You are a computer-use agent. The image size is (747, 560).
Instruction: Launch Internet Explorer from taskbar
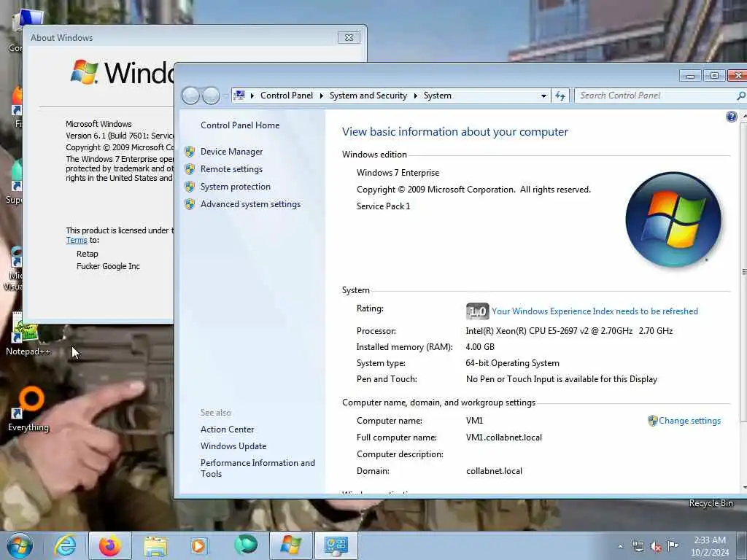[65, 545]
